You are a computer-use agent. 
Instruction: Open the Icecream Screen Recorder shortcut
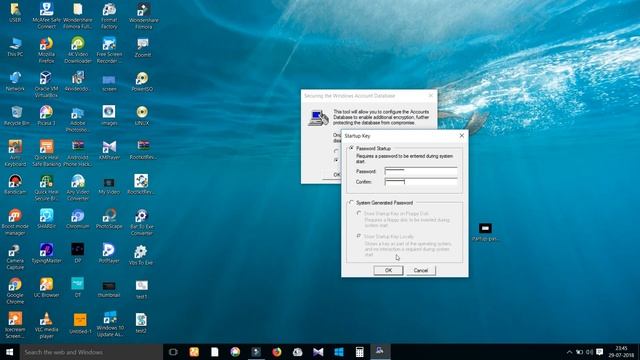[x=15, y=325]
